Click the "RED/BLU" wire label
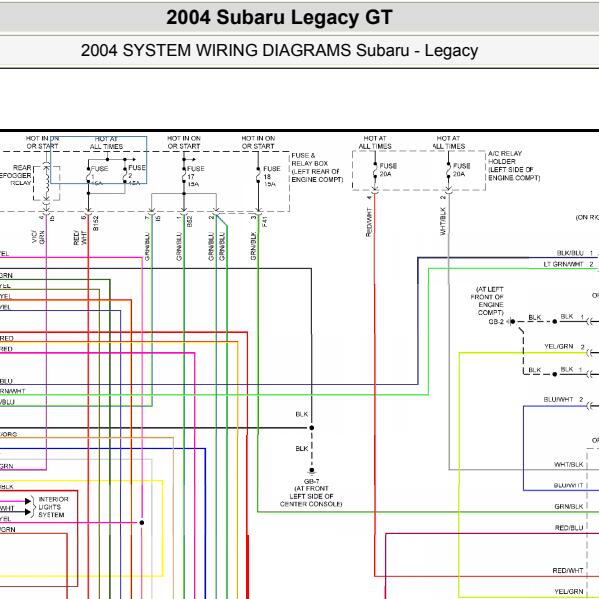The image size is (599, 599). pyautogui.click(x=569, y=528)
